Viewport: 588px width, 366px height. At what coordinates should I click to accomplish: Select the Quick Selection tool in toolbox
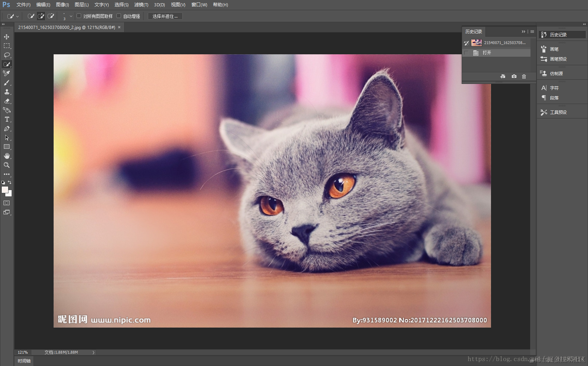[7, 64]
